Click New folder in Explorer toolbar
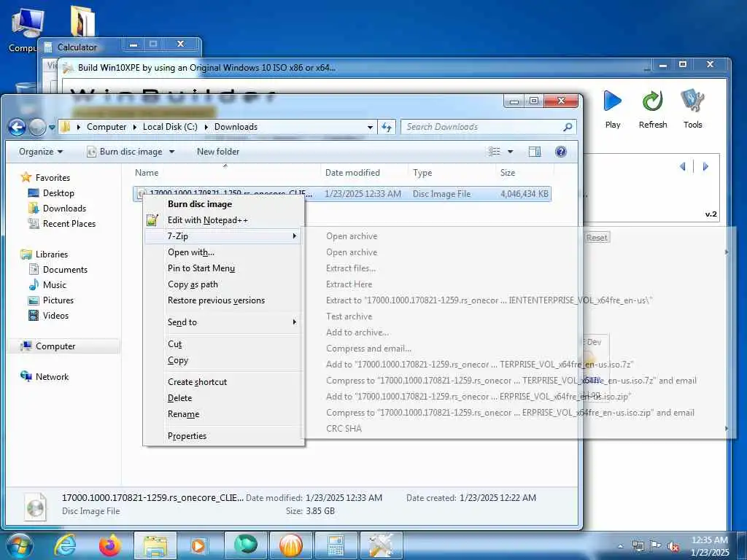Screen dimensions: 747x560 point(218,152)
